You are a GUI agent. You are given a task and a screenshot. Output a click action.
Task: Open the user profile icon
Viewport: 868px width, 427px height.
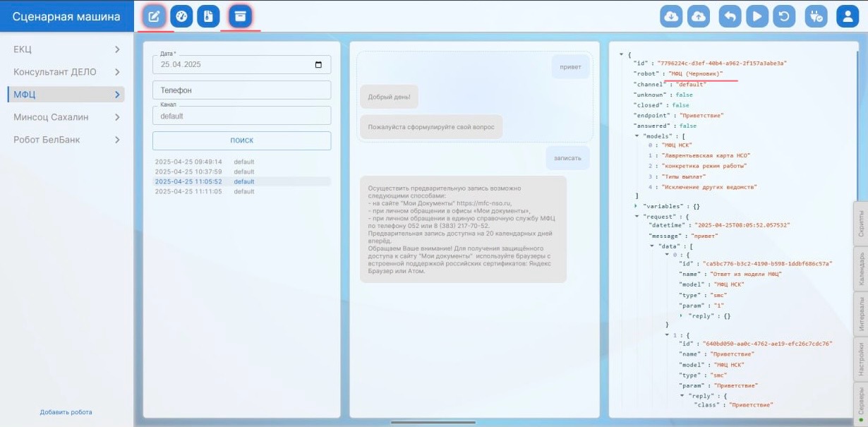click(847, 16)
